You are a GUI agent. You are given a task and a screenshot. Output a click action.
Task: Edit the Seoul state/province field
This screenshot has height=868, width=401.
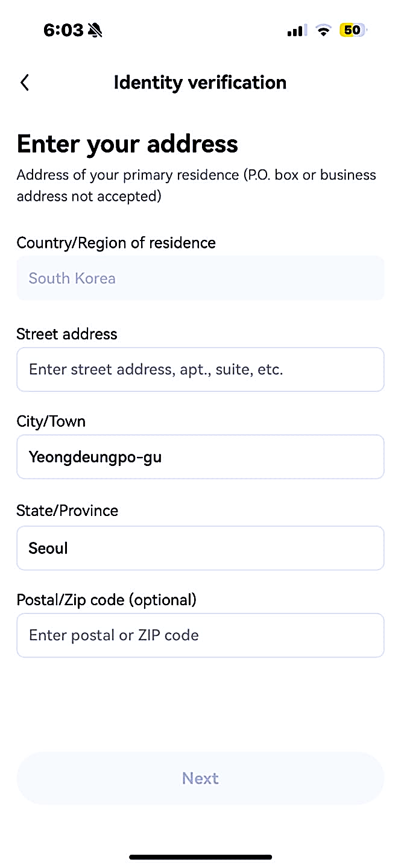[x=200, y=548]
